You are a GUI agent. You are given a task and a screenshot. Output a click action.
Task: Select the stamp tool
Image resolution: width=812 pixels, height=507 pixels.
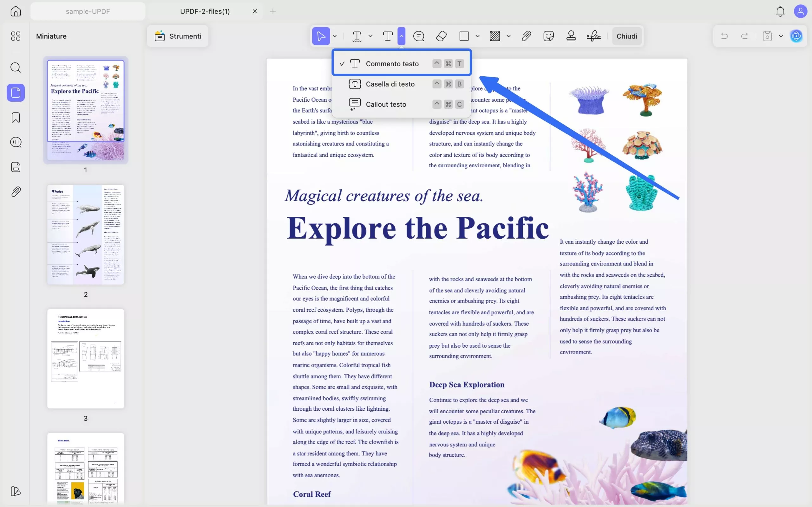click(x=571, y=36)
